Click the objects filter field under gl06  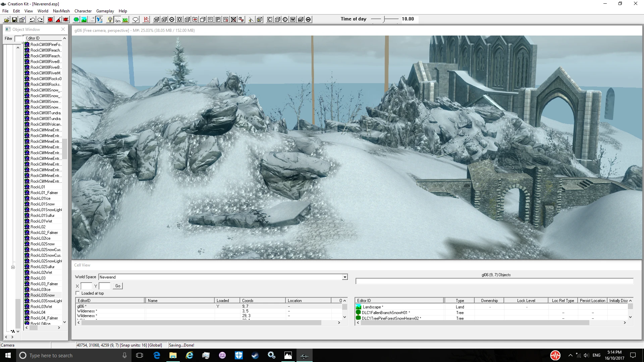pos(494,281)
